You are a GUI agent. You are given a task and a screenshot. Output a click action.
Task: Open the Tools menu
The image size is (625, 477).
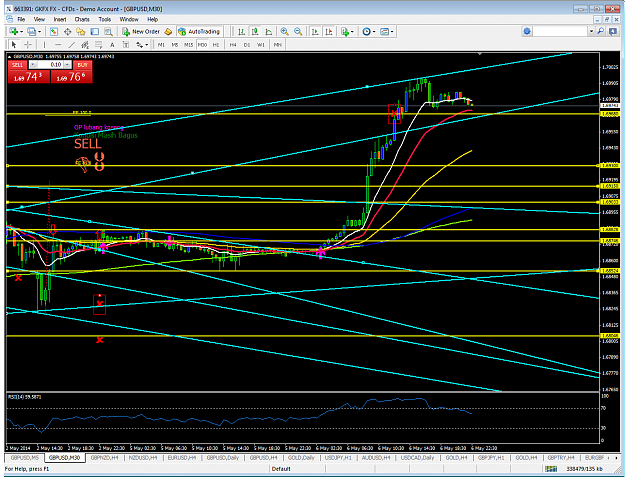pos(104,19)
